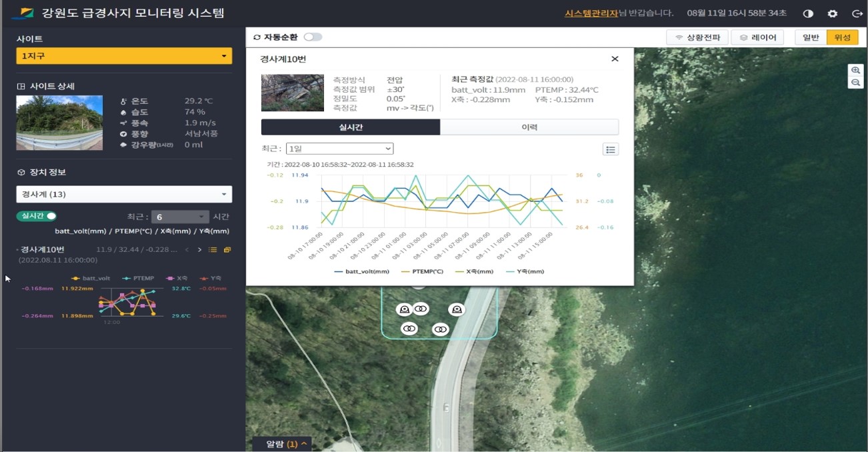
Task: Enable the 자동순환 auto-rotation switch
Action: pyautogui.click(x=312, y=37)
